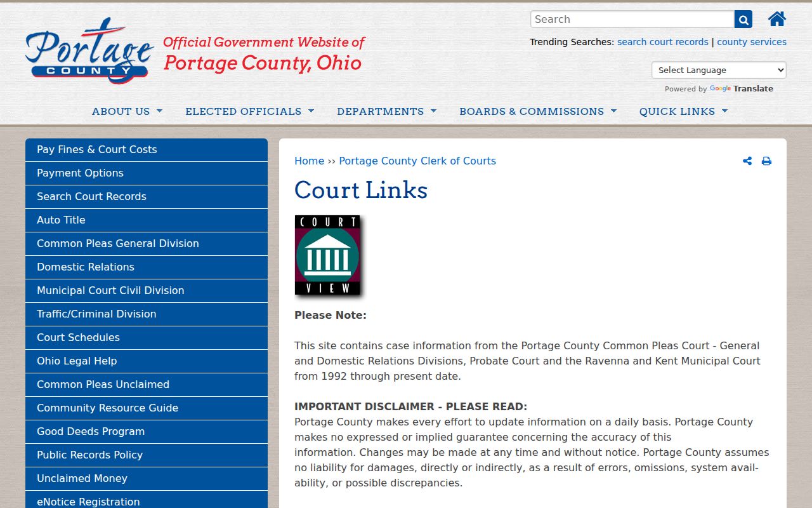Expand the Elected Officials menu
Screen dimensions: 812x508
(x=250, y=111)
